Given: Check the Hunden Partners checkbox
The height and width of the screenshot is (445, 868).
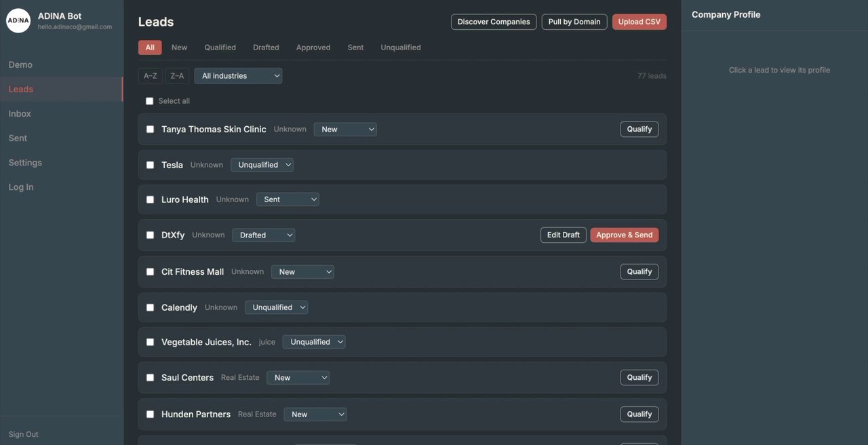Looking at the screenshot, I should pos(150,414).
